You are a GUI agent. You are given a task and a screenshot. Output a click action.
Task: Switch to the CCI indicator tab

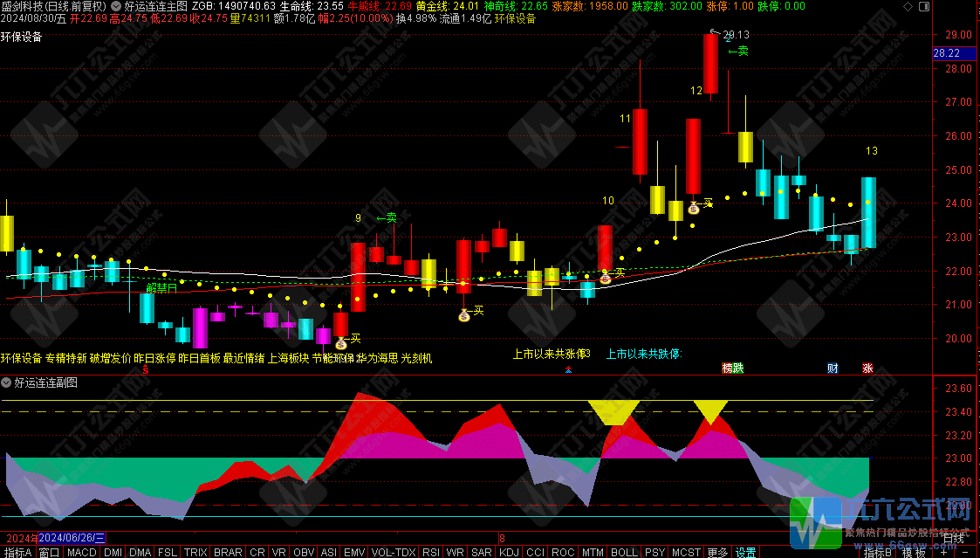[x=536, y=553]
